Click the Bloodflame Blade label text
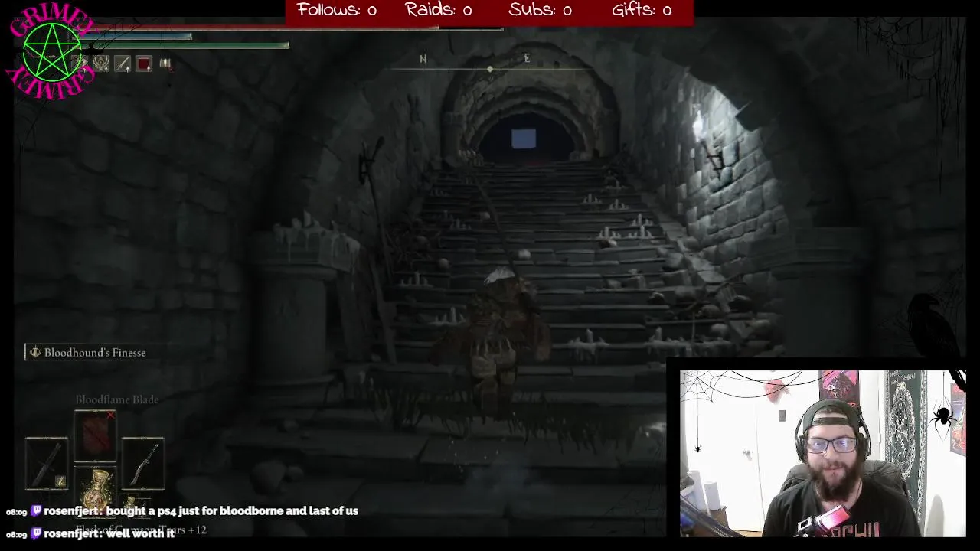This screenshot has width=980, height=551. coord(117,399)
